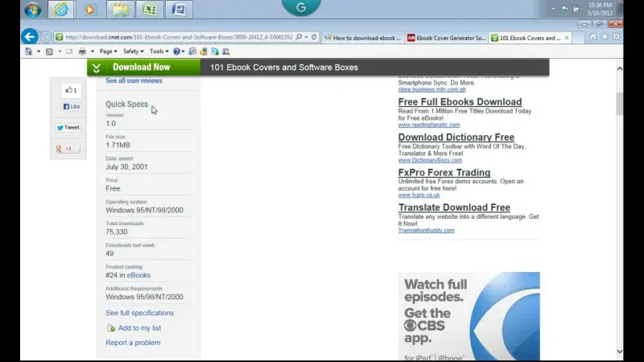Click the Facebook thumbs-up count box
This screenshot has height=362, width=644.
(71, 90)
